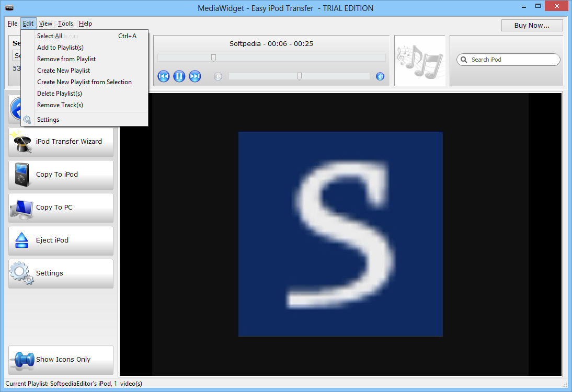Click the Eject iPod button
Image resolution: width=572 pixels, height=392 pixels.
pyautogui.click(x=61, y=240)
